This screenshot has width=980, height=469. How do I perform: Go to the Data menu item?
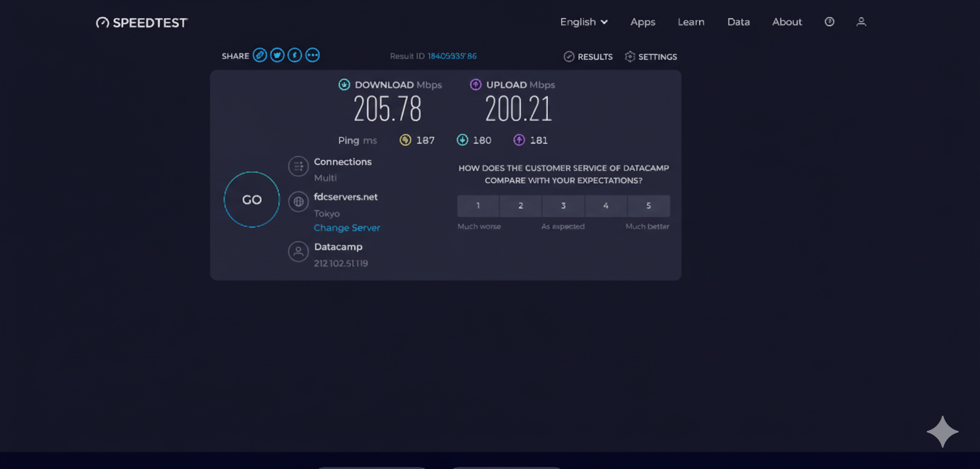[738, 21]
